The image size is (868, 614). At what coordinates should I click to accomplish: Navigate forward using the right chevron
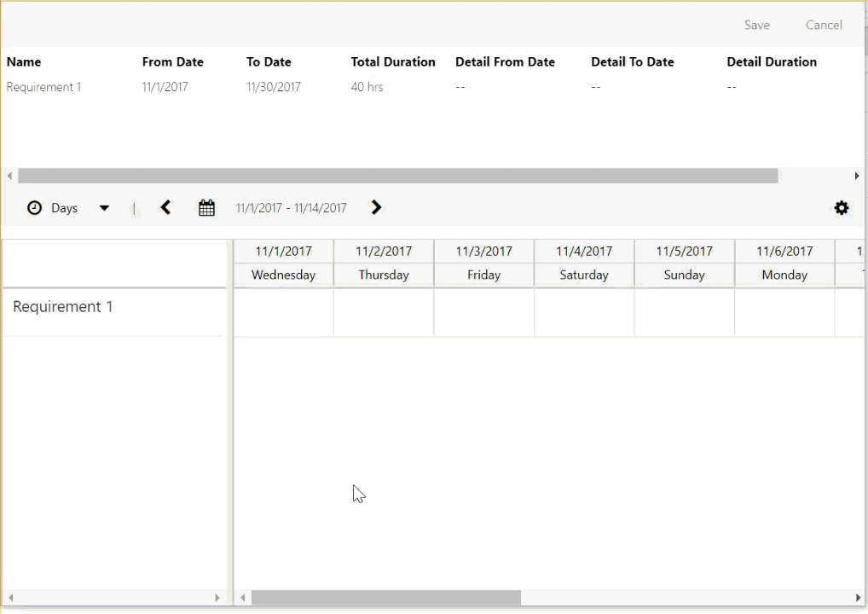[376, 207]
